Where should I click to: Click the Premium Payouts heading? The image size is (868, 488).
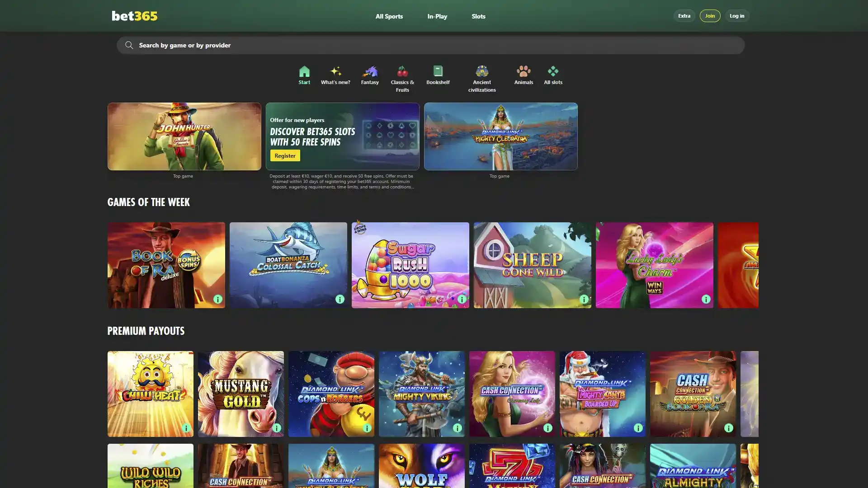click(146, 331)
